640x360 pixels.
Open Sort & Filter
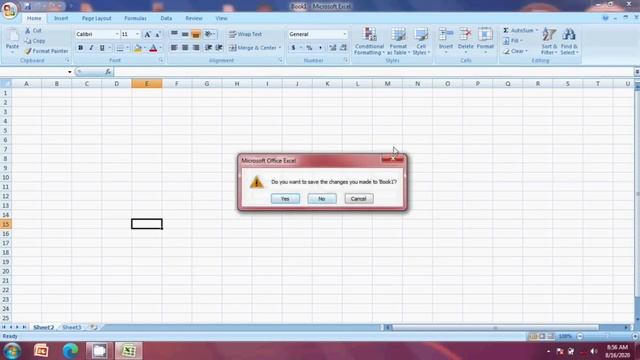(549, 41)
